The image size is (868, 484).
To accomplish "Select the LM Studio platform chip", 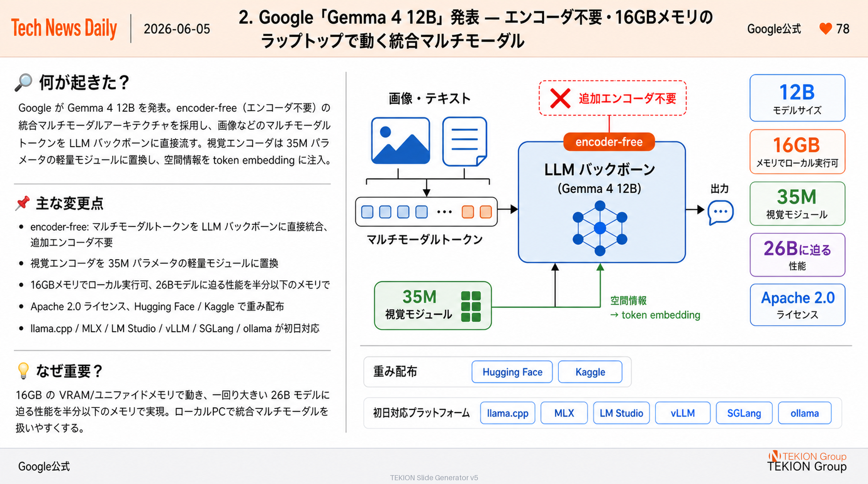I will (621, 413).
